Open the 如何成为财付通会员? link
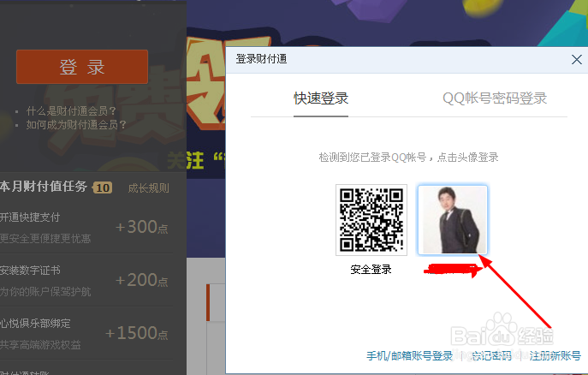The image size is (588, 375). tap(76, 124)
